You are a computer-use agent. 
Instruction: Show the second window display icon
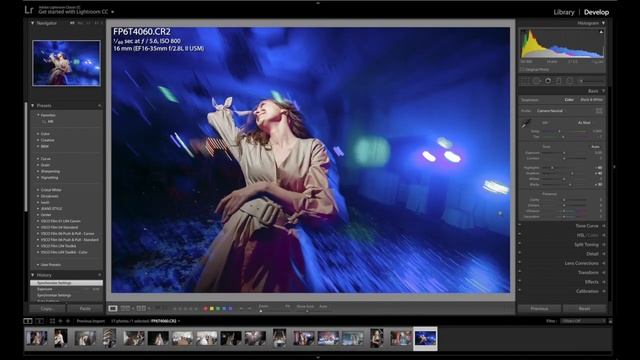point(40,321)
